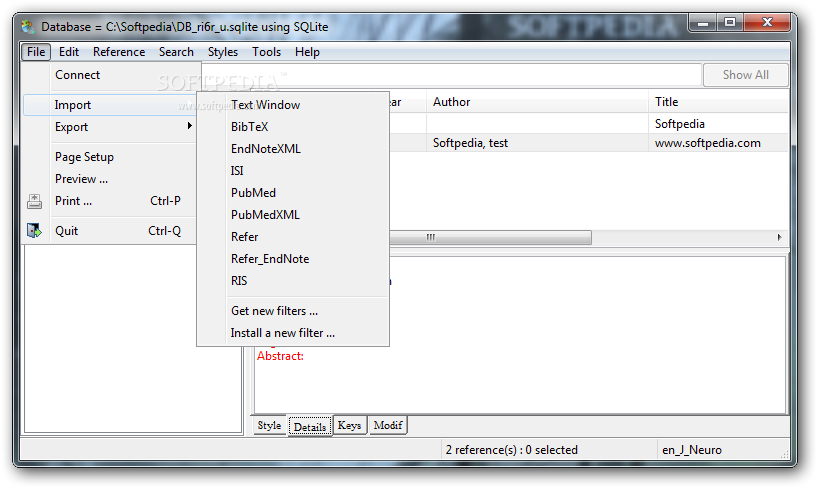Open the Styles menu
Image resolution: width=818 pixels, height=488 pixels.
(223, 52)
